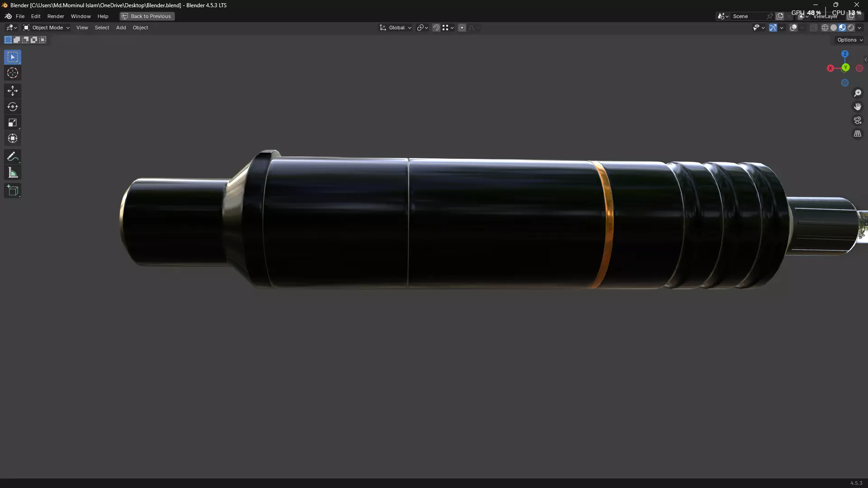The height and width of the screenshot is (488, 868).
Task: Open the View menu in viewport header
Action: click(x=82, y=28)
